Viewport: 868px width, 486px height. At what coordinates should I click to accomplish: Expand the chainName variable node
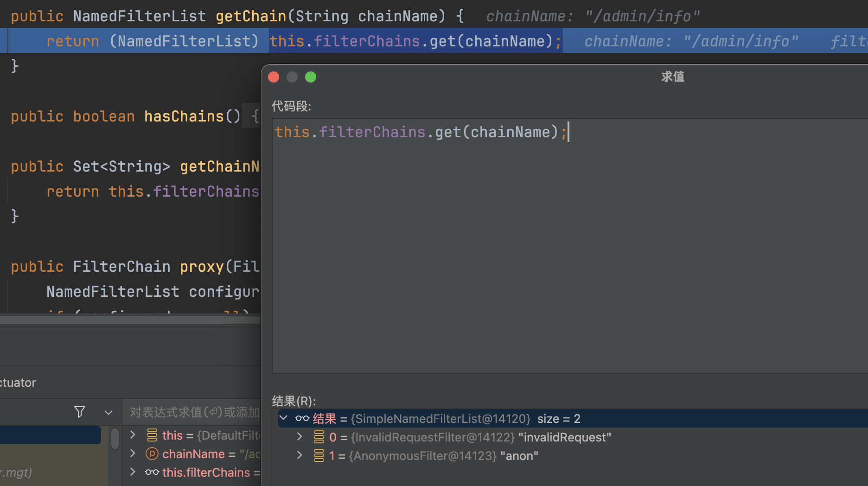coord(133,454)
